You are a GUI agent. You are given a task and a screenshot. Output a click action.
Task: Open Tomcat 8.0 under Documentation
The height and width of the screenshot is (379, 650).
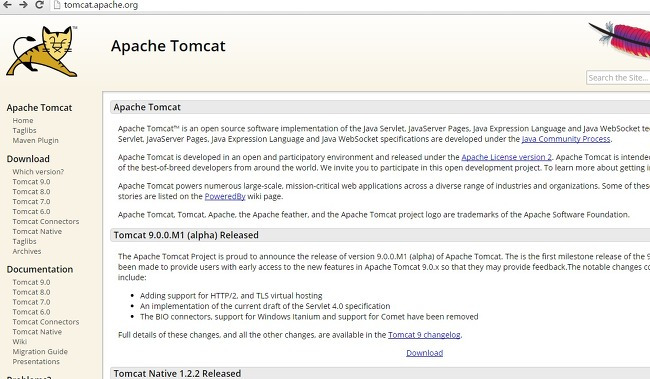tap(32, 292)
